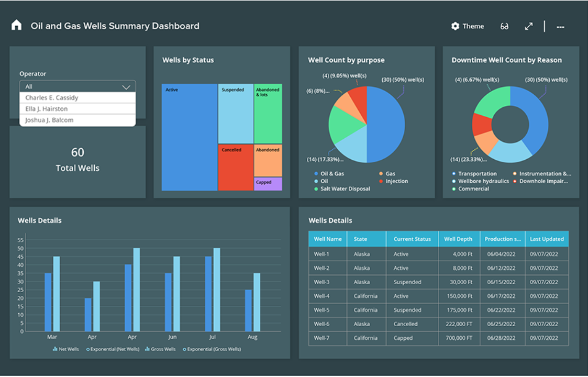Sort table by Well Depth column header
Image resolution: width=588 pixels, height=377 pixels.
458,239
